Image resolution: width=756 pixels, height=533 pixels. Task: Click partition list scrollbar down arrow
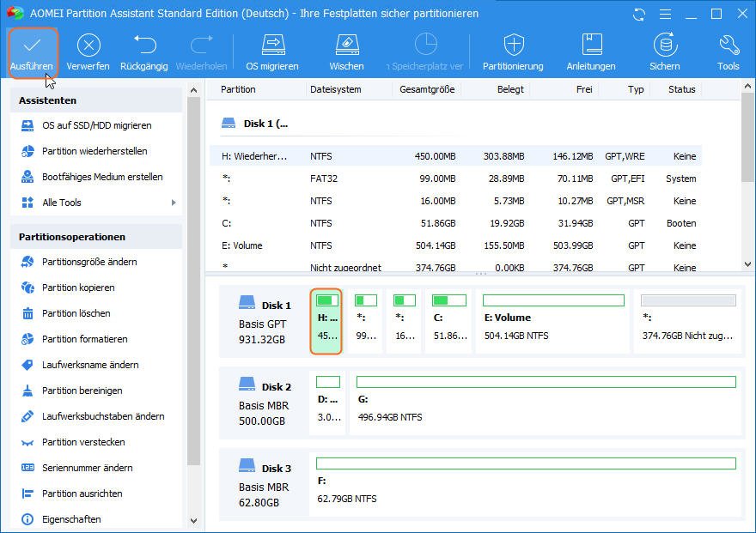(747, 263)
